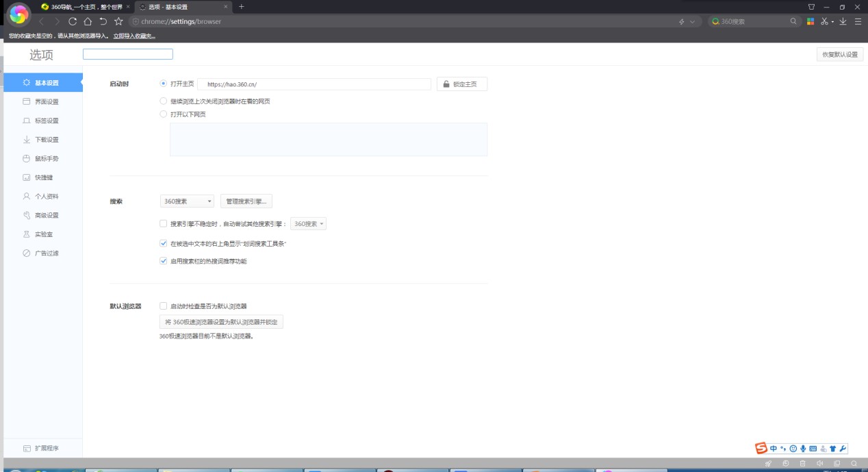Open Sogou wrench toolbox icon
The image size is (868, 472).
tap(843, 449)
